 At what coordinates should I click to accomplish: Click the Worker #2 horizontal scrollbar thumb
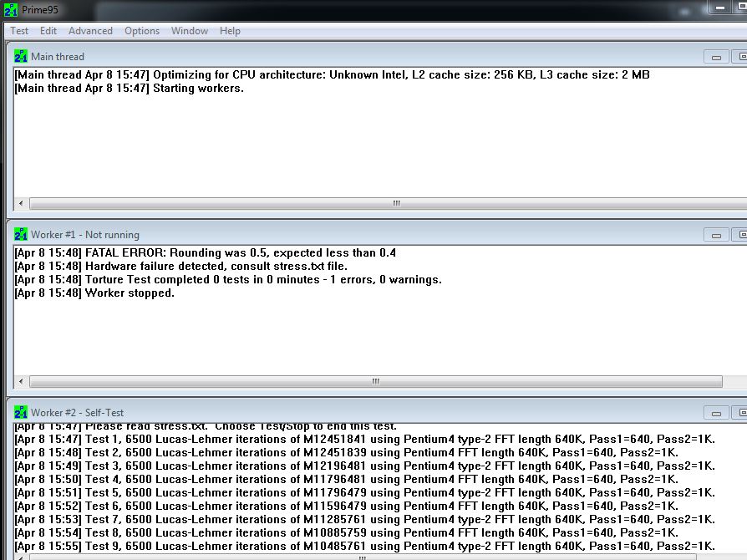[363, 557]
